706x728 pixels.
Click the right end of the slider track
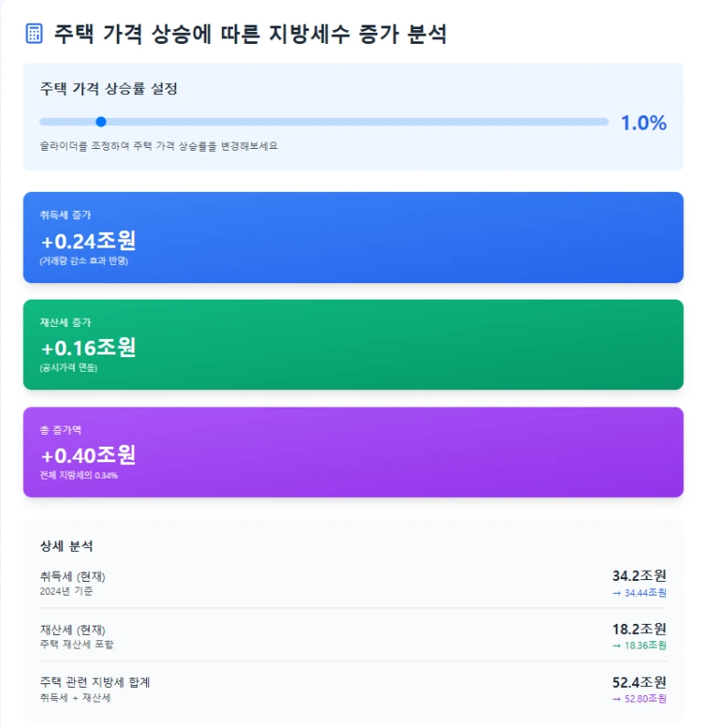tap(603, 121)
